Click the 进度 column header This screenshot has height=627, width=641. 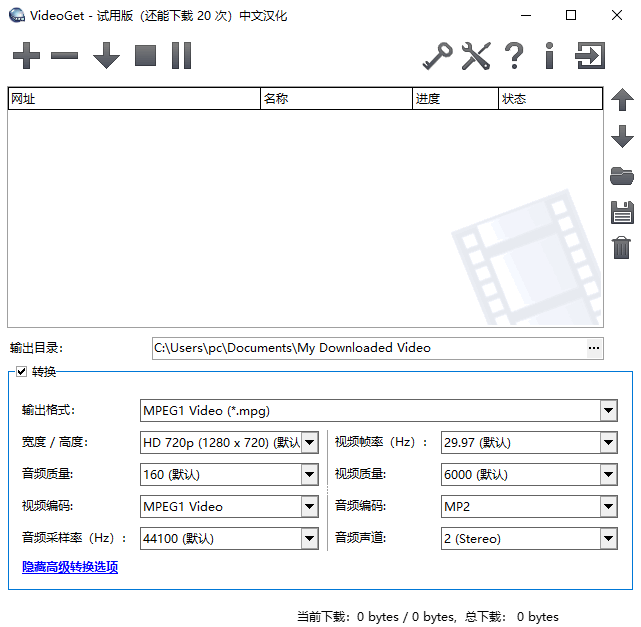(455, 99)
